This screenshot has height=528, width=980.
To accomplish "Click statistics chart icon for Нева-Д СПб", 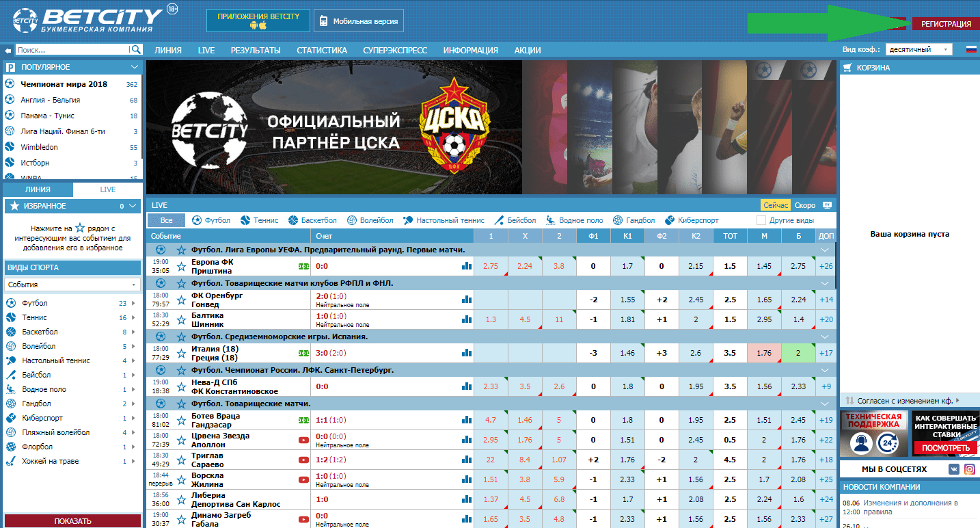I will pos(467,386).
